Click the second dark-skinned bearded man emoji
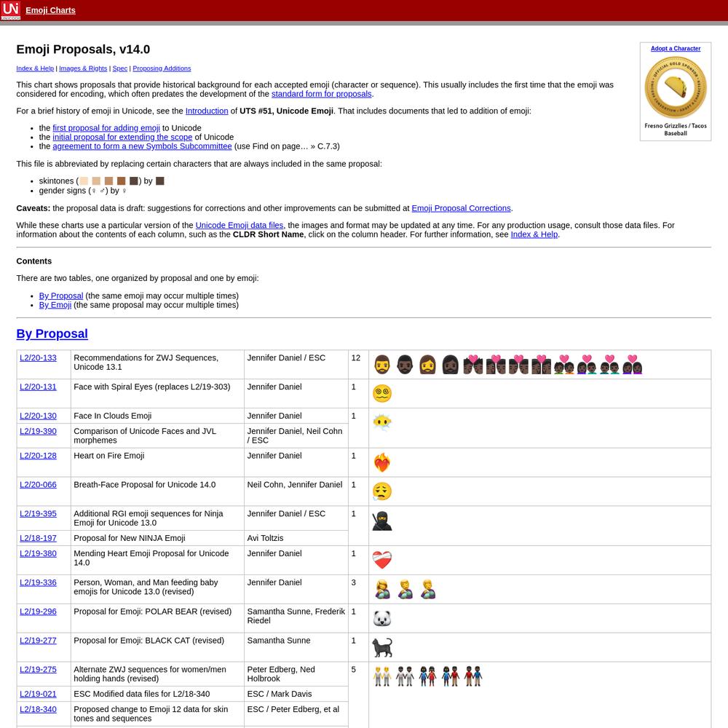 click(405, 365)
